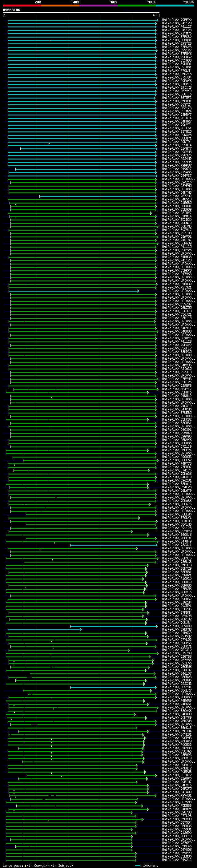197x868 pixels.
Task: Click hit label UniRef100_Q9LWS2
Action: [x=177, y=57]
